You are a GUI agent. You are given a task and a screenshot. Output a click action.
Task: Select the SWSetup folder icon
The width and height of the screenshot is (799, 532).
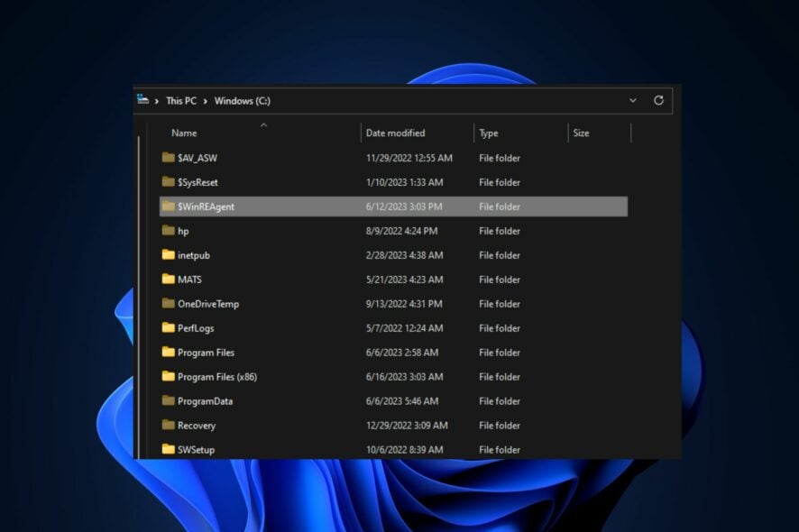point(168,449)
